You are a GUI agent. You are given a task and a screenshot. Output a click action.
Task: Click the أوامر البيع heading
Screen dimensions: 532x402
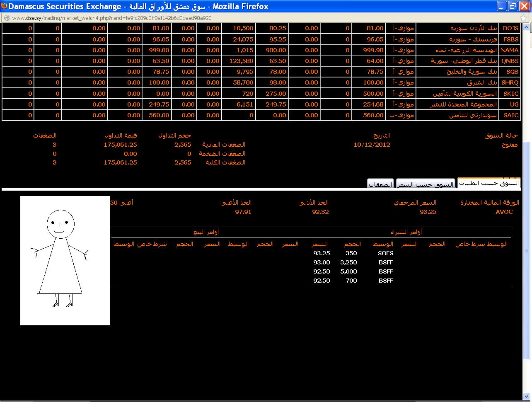tap(206, 232)
